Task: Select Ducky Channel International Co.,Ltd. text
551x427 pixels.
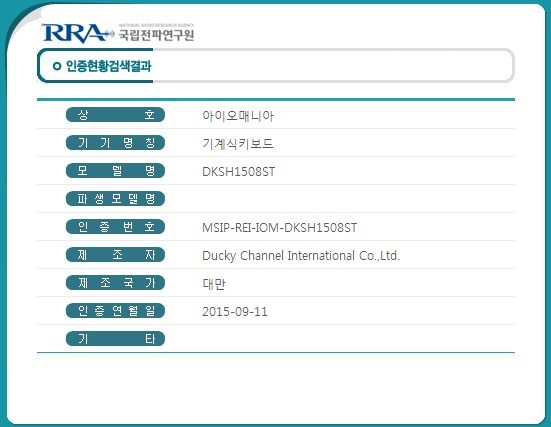Action: (301, 256)
